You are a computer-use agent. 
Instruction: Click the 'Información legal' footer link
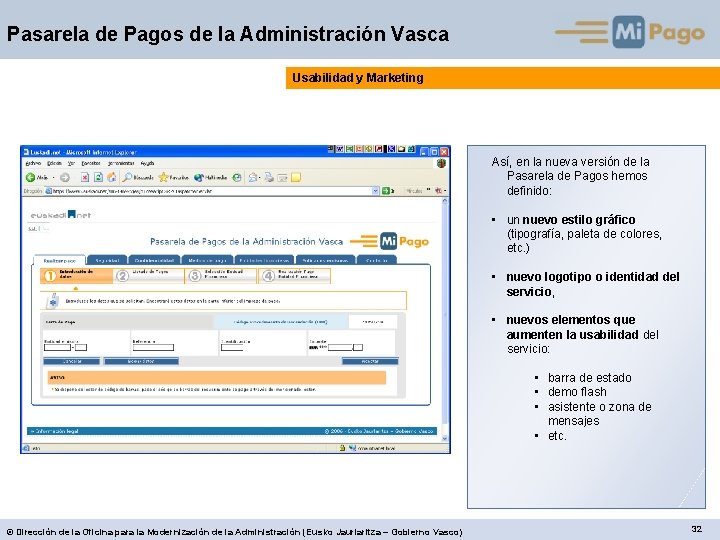(56, 431)
